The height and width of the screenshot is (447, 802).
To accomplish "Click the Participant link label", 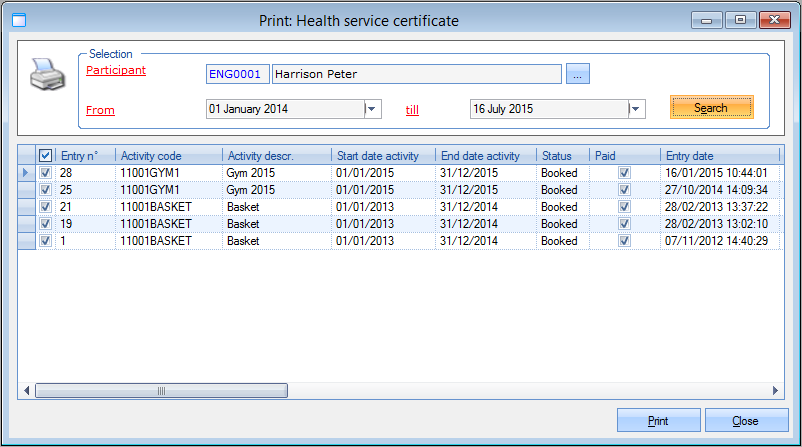I will (x=116, y=70).
